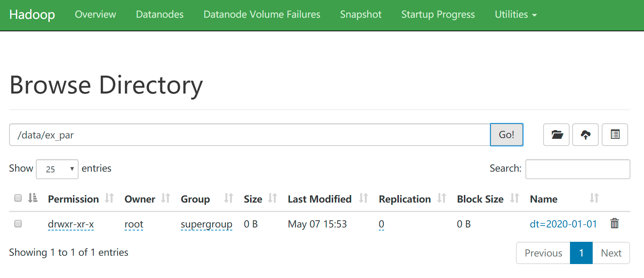Sort by Block Size column arrows

click(514, 198)
